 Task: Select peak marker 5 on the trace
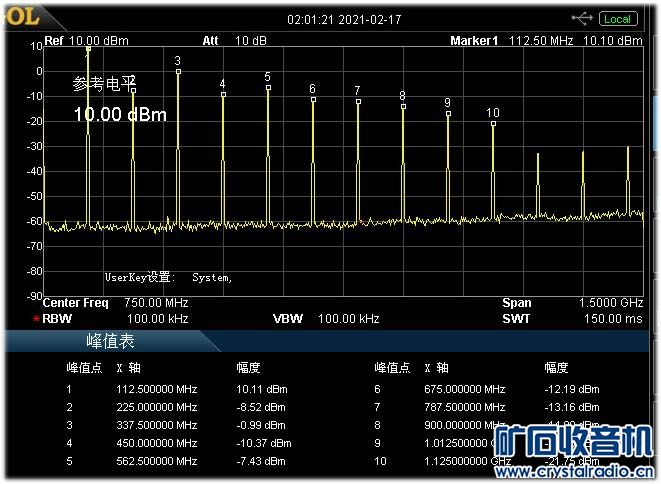click(269, 88)
